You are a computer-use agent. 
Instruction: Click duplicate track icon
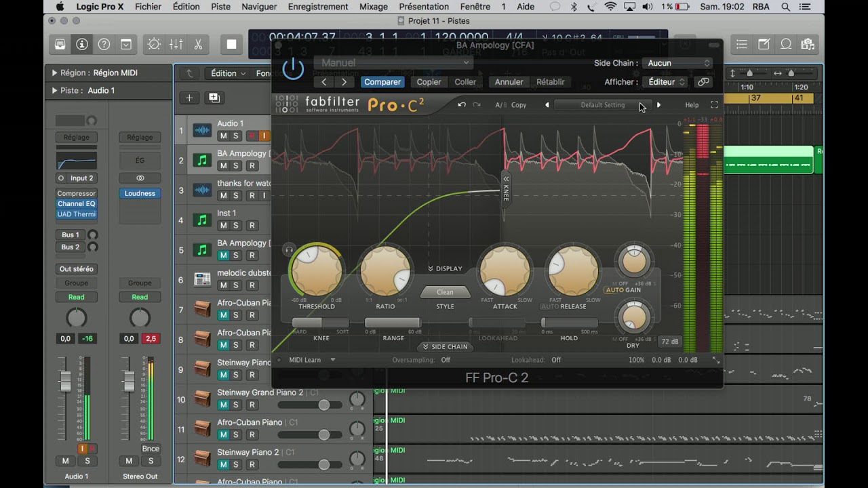coord(214,98)
